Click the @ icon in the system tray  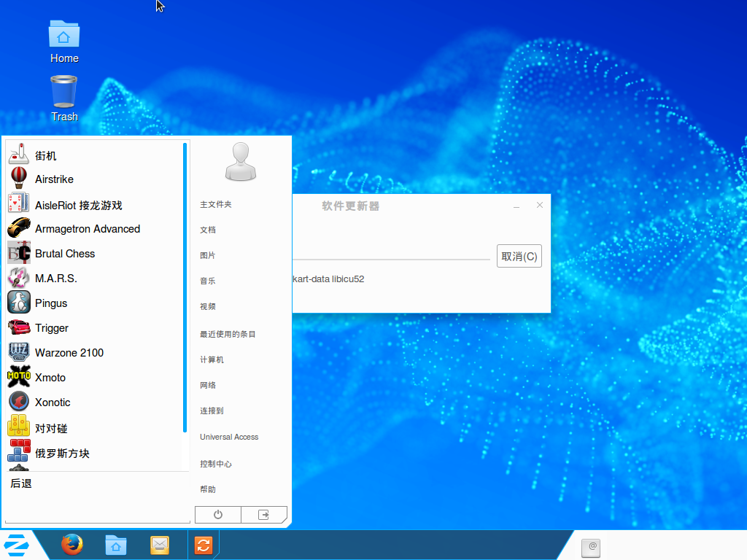pyautogui.click(x=591, y=548)
